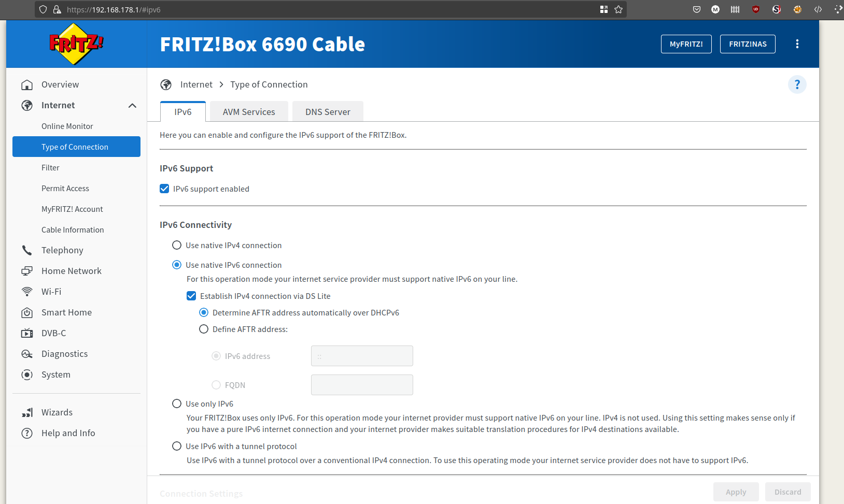Image resolution: width=844 pixels, height=504 pixels.
Task: Click the browser grid extension icon
Action: (x=604, y=9)
